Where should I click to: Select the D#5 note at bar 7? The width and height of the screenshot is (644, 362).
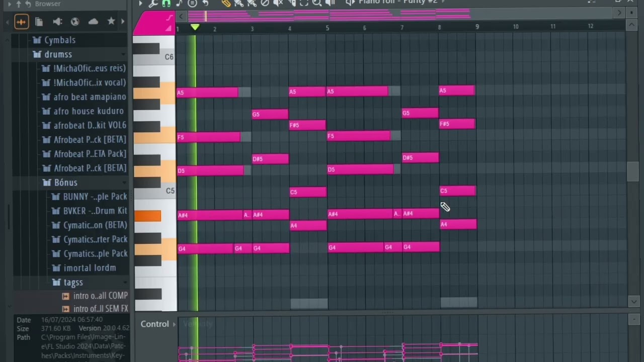420,158
